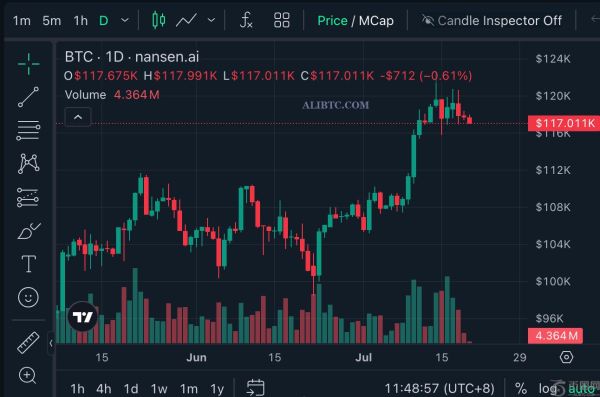Expand the chart style dropdown arrow
The image size is (600, 397).
coord(211,20)
